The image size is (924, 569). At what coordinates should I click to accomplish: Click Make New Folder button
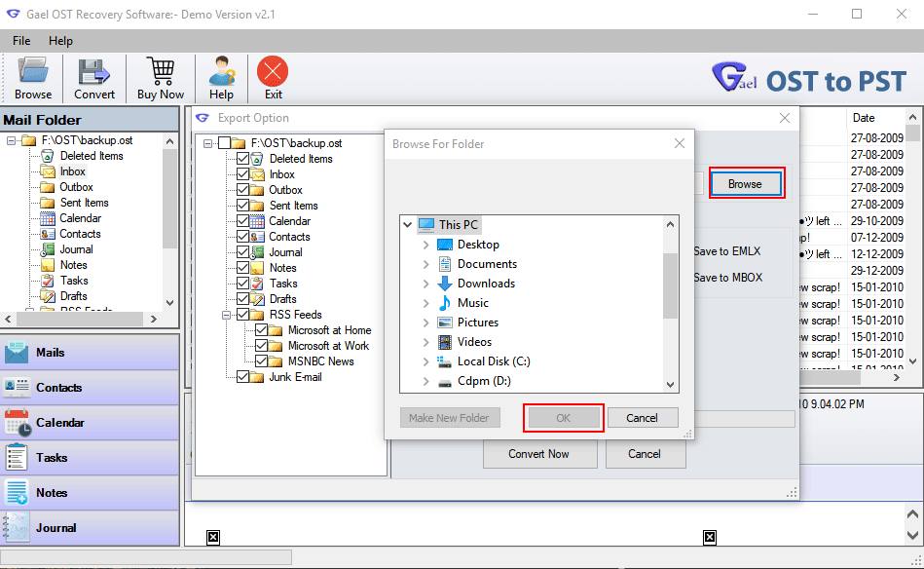pos(450,418)
